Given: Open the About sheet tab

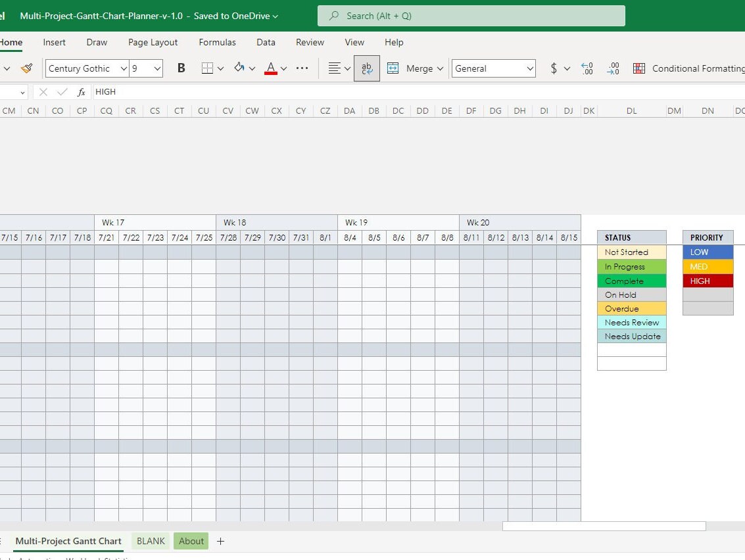Looking at the screenshot, I should click(x=191, y=541).
